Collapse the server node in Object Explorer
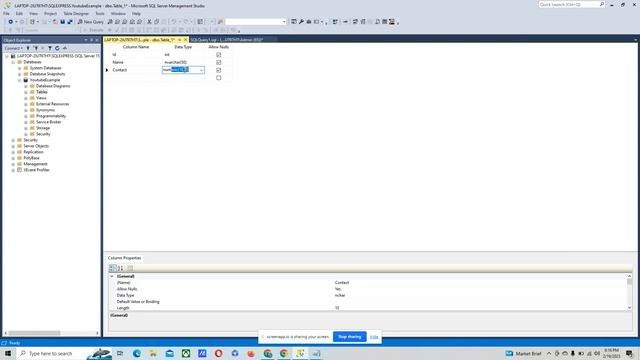The height and width of the screenshot is (360, 640). tap(7, 56)
